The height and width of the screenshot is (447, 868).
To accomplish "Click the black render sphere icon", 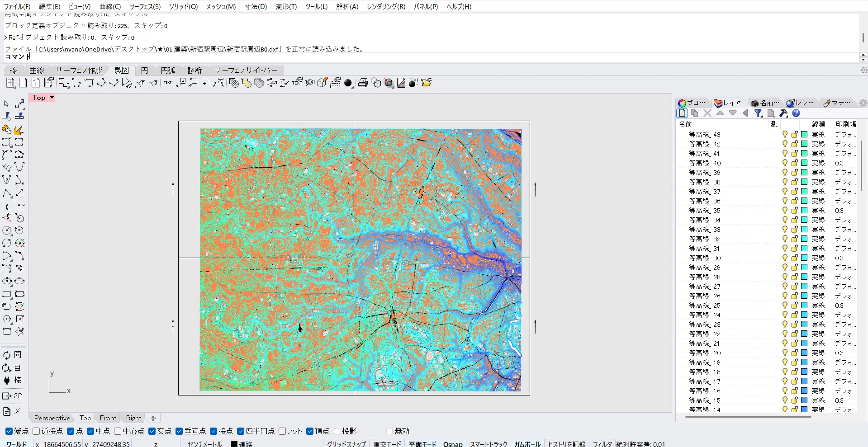I will coord(348,83).
